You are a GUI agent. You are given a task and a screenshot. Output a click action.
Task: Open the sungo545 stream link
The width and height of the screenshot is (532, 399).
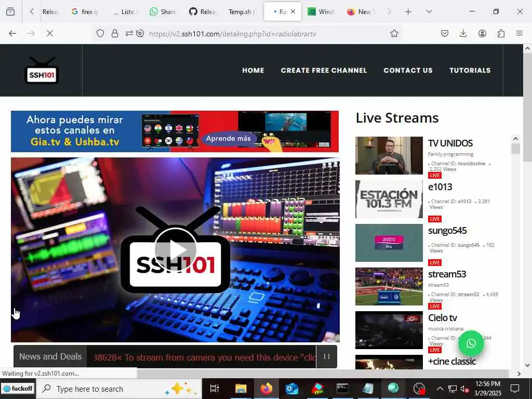tap(447, 231)
